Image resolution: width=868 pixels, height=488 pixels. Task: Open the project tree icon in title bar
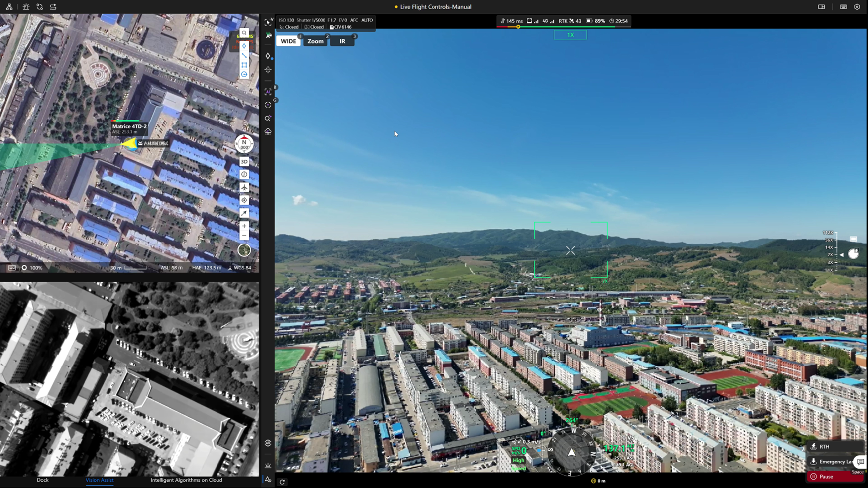(9, 7)
